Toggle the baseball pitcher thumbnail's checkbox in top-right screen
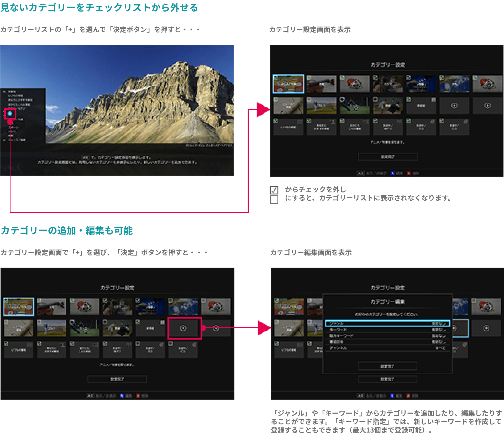Image resolution: width=504 pixels, height=437 pixels. [376, 100]
